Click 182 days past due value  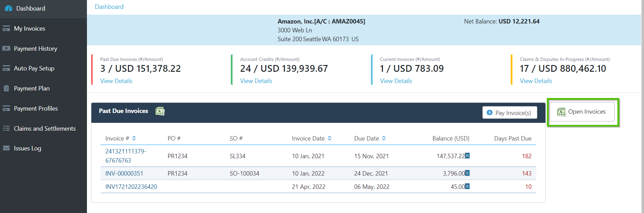[x=527, y=156]
